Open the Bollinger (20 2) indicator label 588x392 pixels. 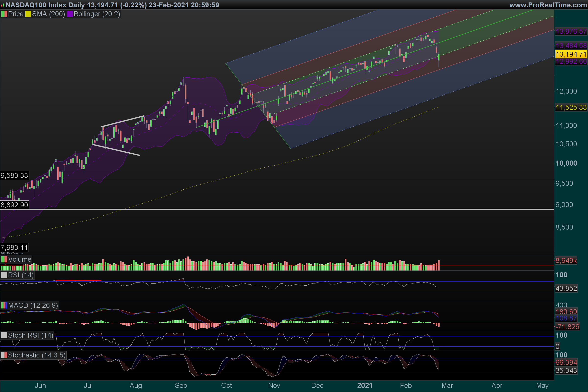(x=97, y=14)
